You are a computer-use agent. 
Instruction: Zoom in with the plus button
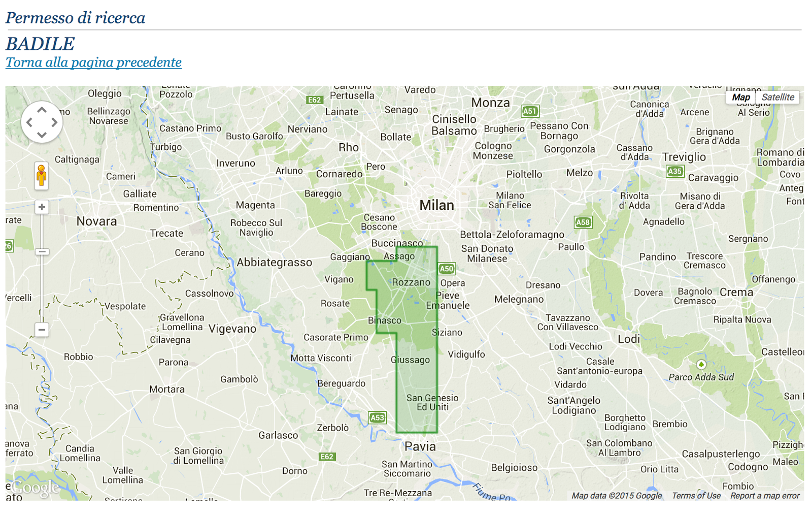pyautogui.click(x=42, y=207)
